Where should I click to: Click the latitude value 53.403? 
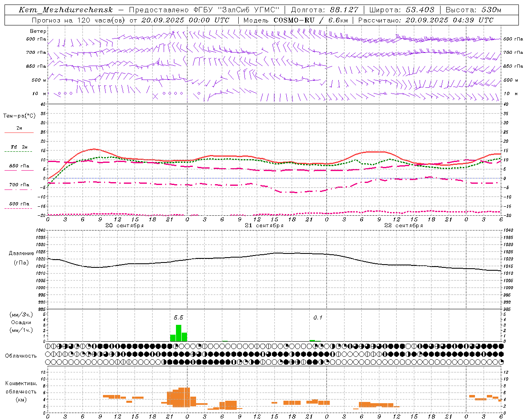pyautogui.click(x=420, y=10)
